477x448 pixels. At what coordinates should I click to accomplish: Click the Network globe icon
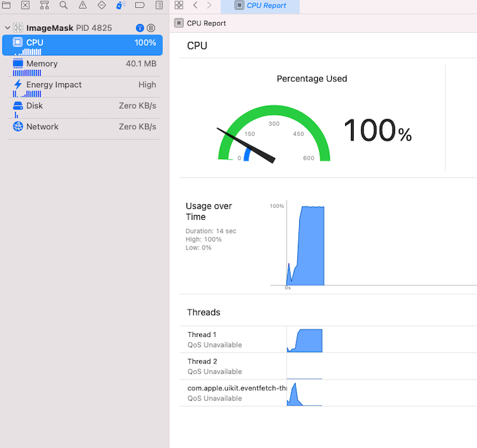18,126
